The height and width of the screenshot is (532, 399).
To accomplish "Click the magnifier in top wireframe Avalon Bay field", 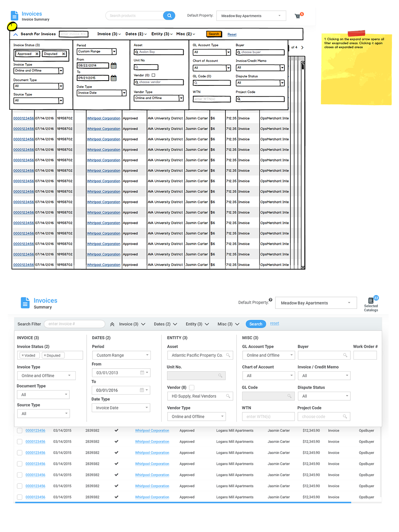I will click(x=137, y=52).
